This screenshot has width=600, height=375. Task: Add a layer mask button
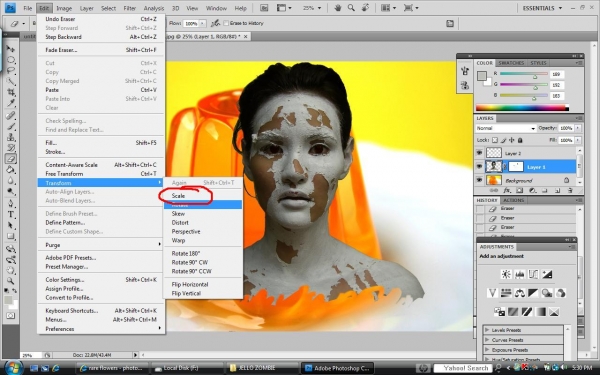coord(519,191)
